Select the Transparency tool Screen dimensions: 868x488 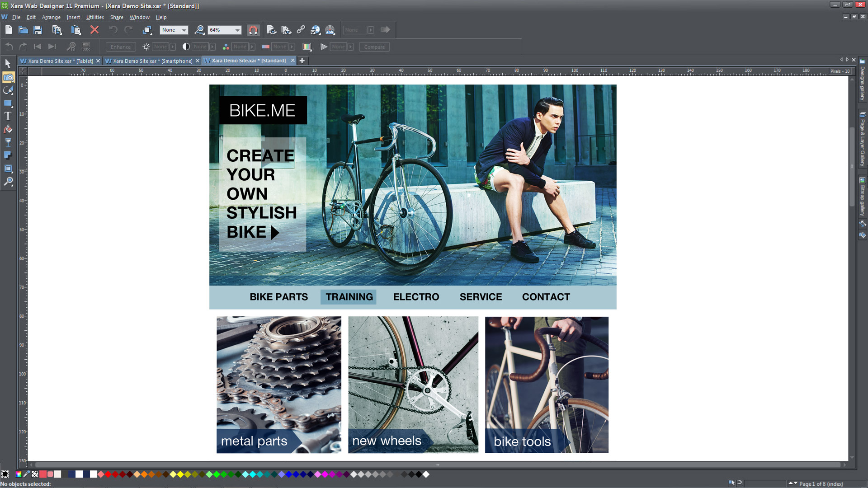pyautogui.click(x=8, y=142)
